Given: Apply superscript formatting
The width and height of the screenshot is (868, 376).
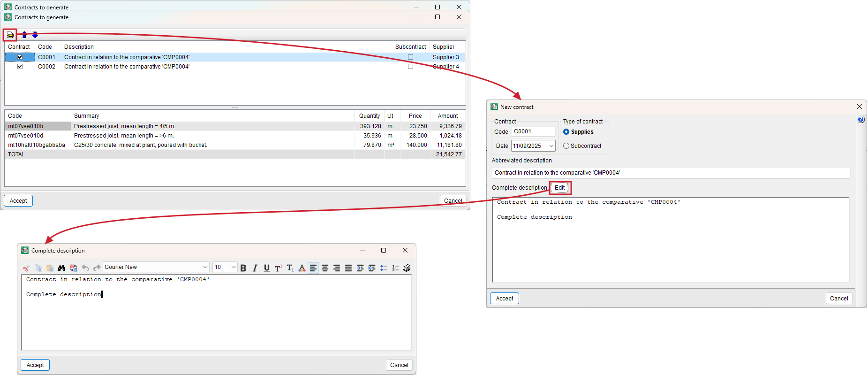Looking at the screenshot, I should click(279, 268).
